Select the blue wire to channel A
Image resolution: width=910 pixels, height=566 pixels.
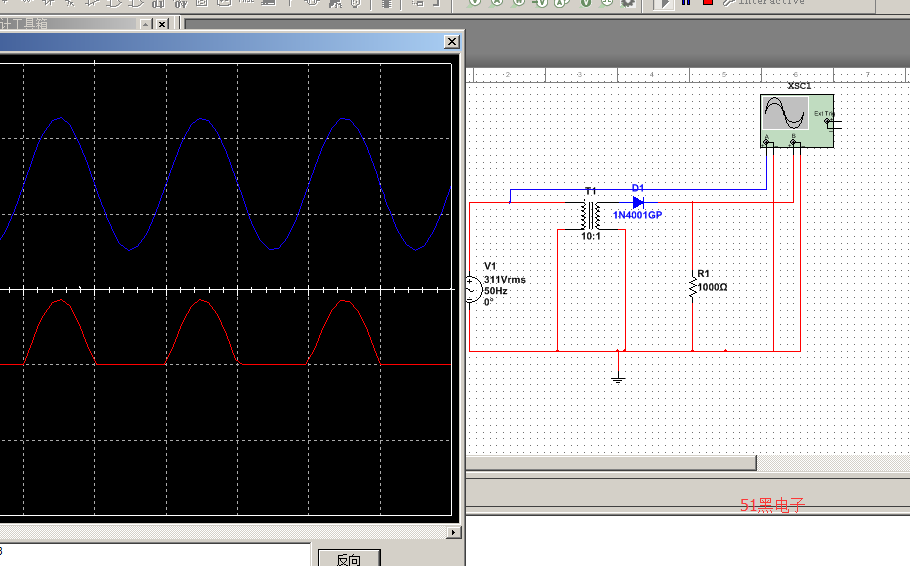tap(638, 189)
